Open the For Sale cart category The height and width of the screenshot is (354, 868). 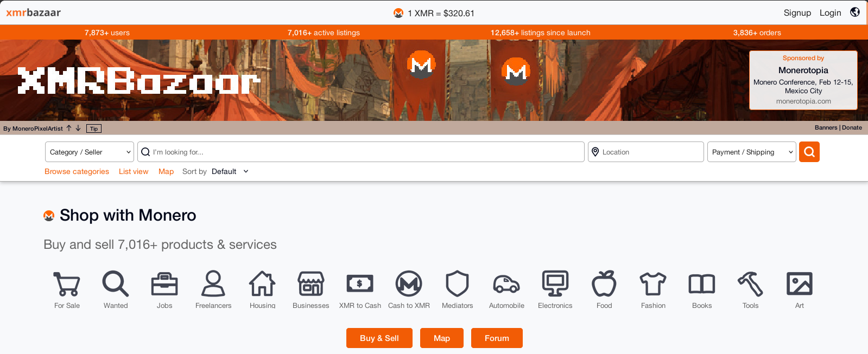[x=67, y=284]
